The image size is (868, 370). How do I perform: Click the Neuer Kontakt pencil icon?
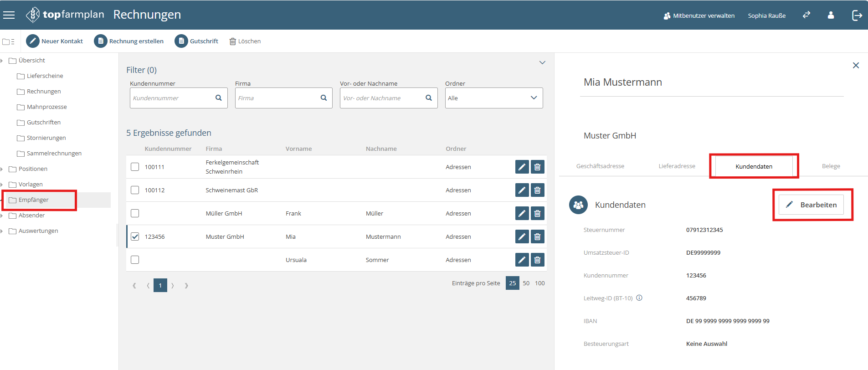pos(33,41)
